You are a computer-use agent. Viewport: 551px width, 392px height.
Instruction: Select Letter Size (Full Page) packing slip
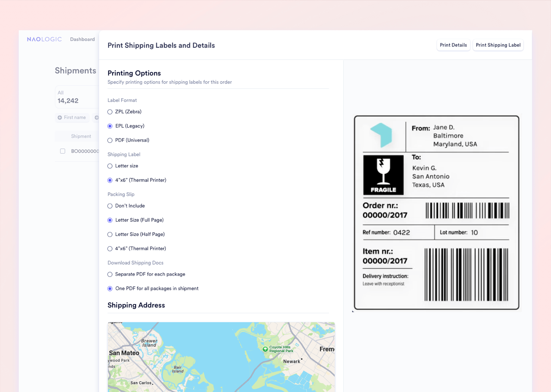click(x=110, y=220)
